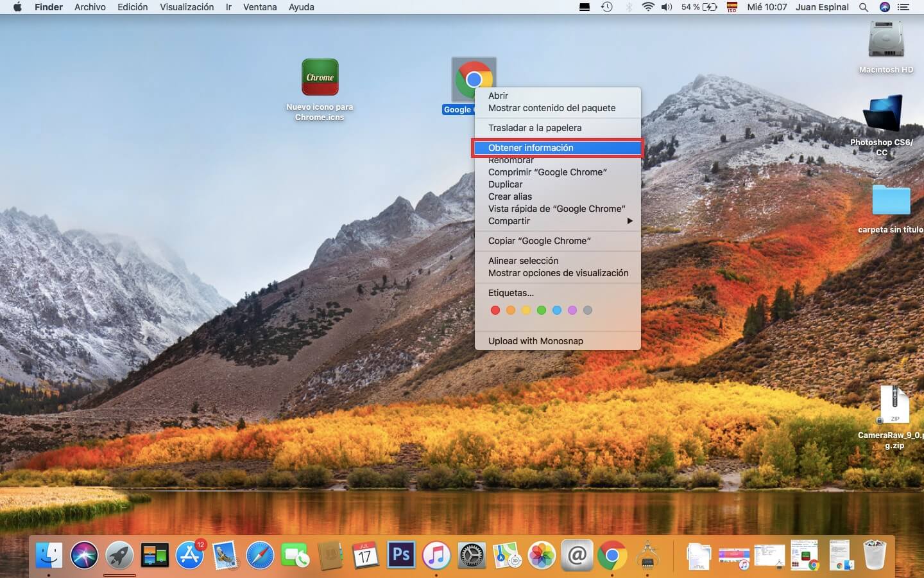
Task: Open the Archivo menu
Action: 90,7
